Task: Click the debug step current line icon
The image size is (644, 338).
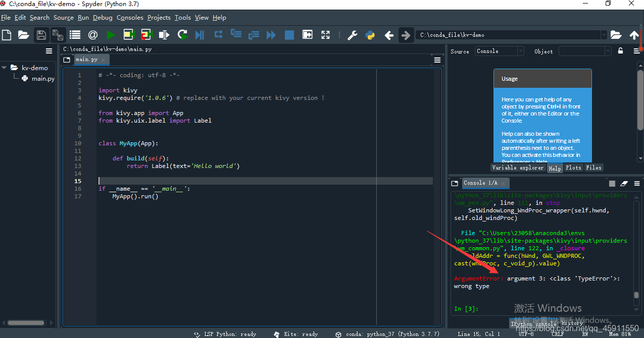Action: coord(218,35)
